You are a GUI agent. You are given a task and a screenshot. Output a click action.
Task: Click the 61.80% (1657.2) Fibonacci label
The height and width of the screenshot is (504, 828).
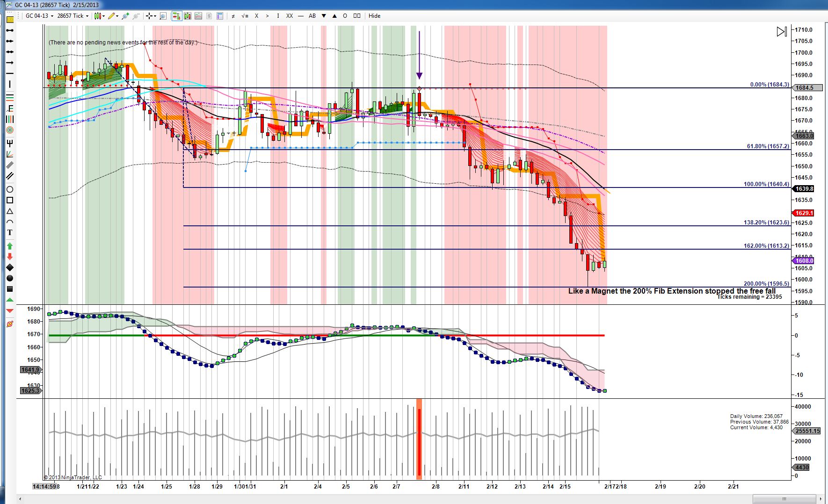pos(768,146)
